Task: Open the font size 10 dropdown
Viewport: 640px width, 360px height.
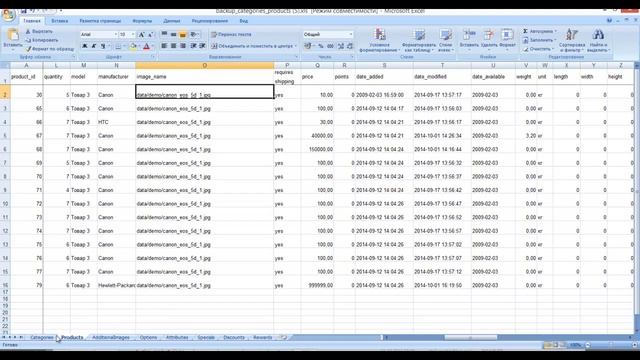Action: pyautogui.click(x=133, y=35)
